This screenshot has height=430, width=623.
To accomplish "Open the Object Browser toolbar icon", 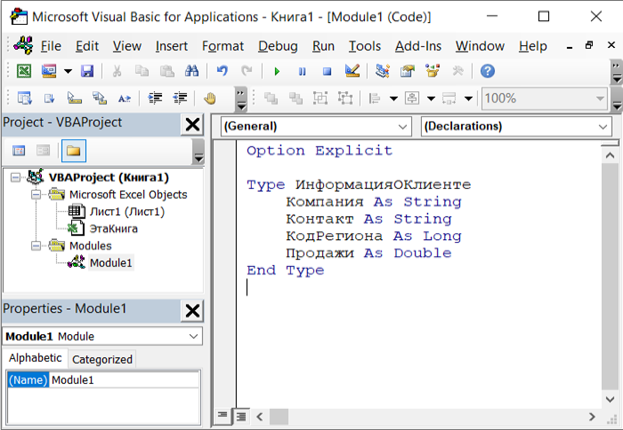I will [432, 72].
